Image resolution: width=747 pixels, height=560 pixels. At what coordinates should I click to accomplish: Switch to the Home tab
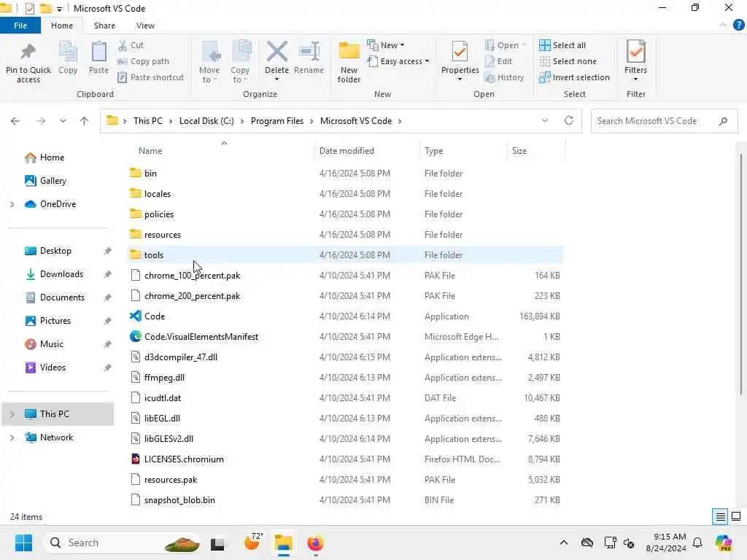pyautogui.click(x=62, y=26)
